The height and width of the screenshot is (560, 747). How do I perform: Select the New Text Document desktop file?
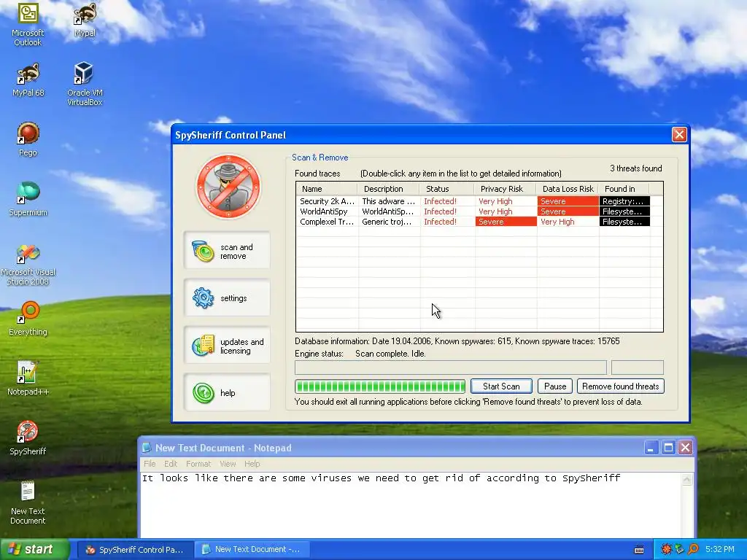click(x=28, y=503)
